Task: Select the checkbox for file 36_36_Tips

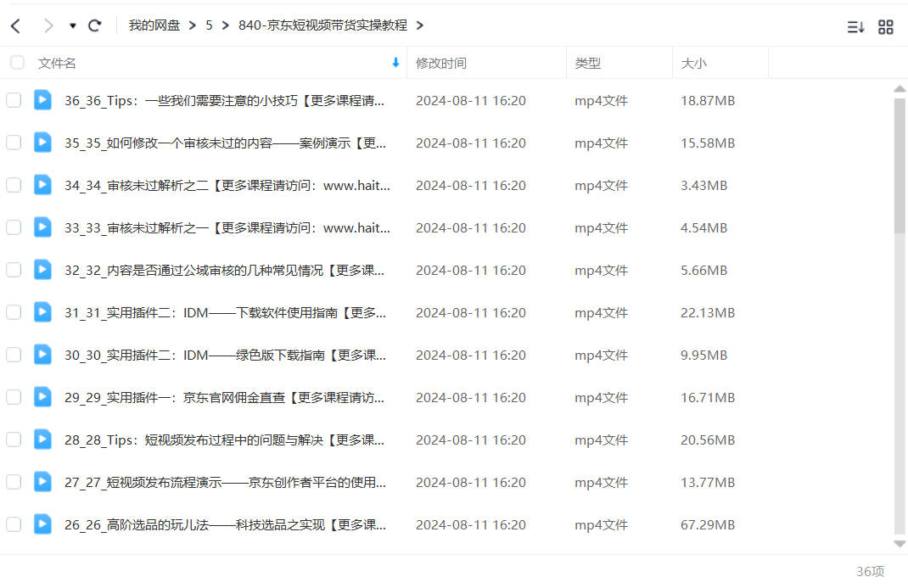Action: (x=14, y=100)
